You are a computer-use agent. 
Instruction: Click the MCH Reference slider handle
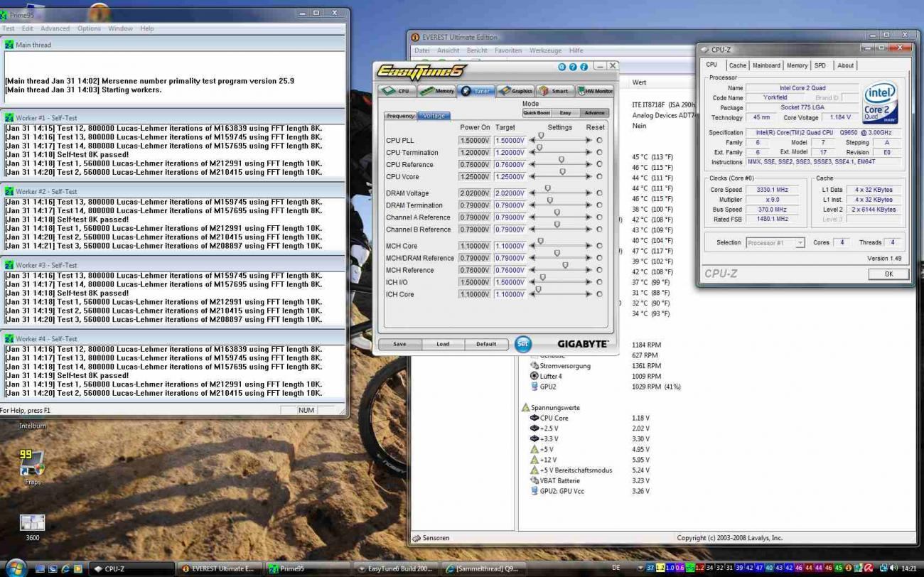pos(565,265)
